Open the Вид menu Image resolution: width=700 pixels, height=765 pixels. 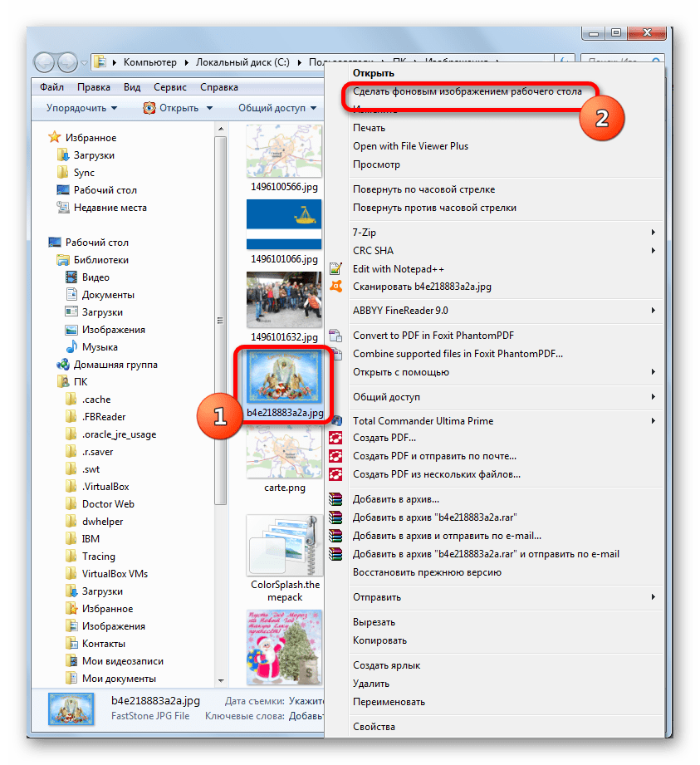(132, 87)
